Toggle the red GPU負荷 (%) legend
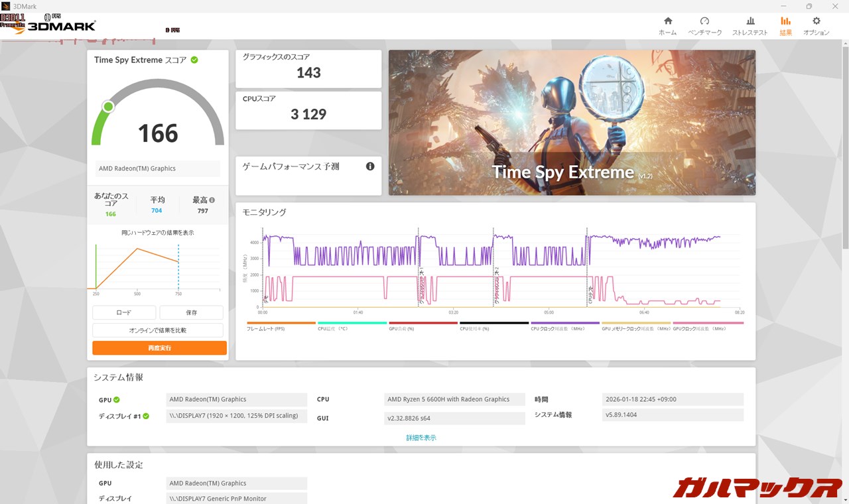 (423, 323)
